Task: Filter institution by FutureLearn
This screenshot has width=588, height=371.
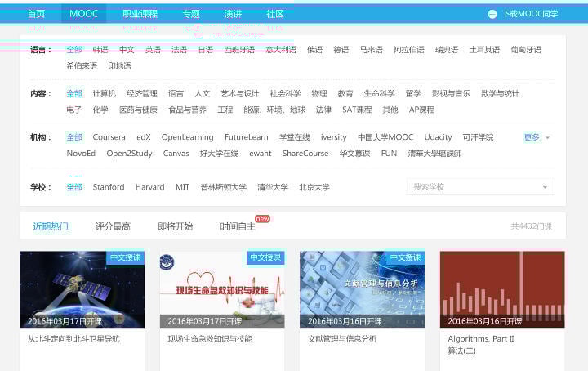Action: coord(247,137)
